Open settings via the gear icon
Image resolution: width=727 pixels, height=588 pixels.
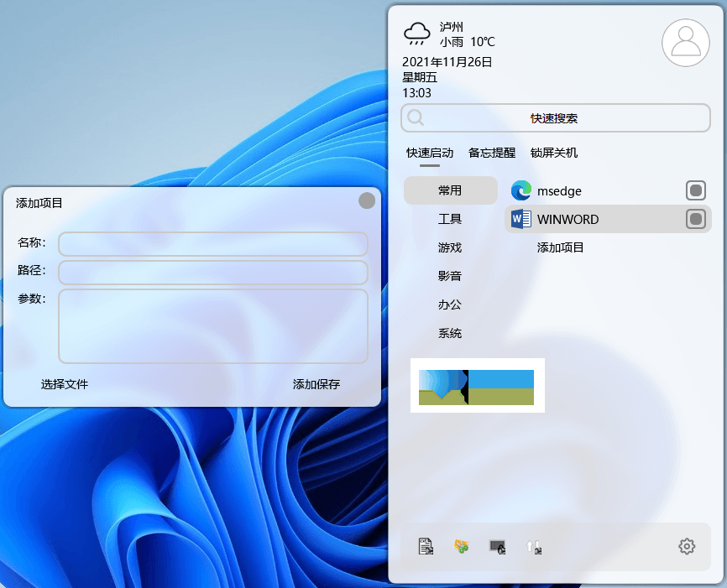tap(687, 547)
